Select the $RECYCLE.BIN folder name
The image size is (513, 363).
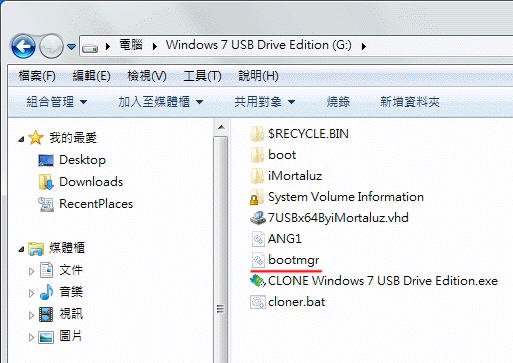click(x=308, y=134)
